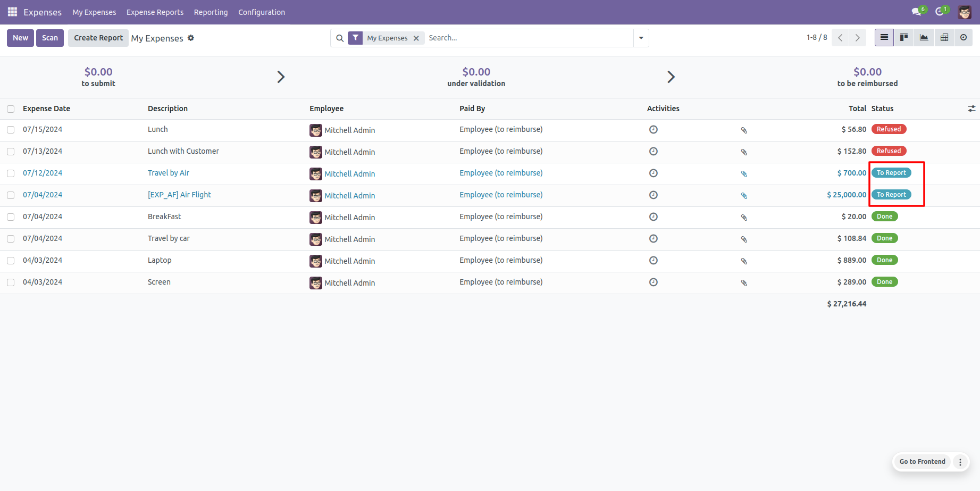Click the Refused badge on $ 56.80 row
This screenshot has width=980, height=491.
click(x=889, y=129)
